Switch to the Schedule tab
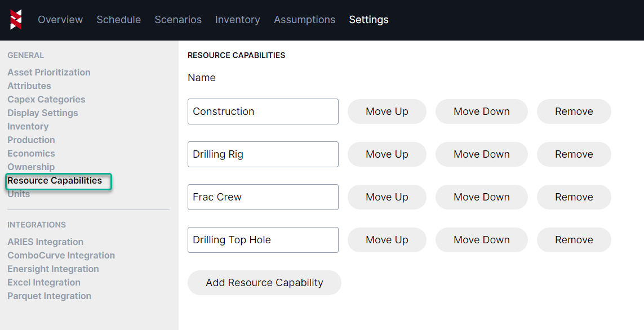Screen dimensions: 644x330 118,20
